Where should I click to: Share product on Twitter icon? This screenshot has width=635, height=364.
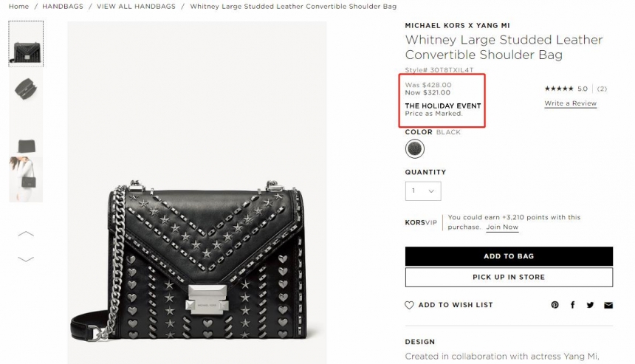click(x=590, y=305)
